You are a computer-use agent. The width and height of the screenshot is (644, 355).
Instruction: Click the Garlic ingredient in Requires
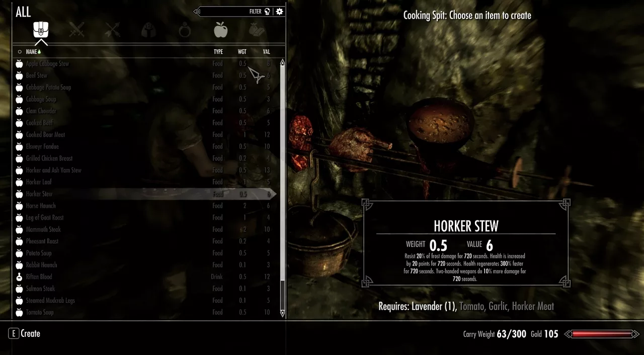[498, 306]
